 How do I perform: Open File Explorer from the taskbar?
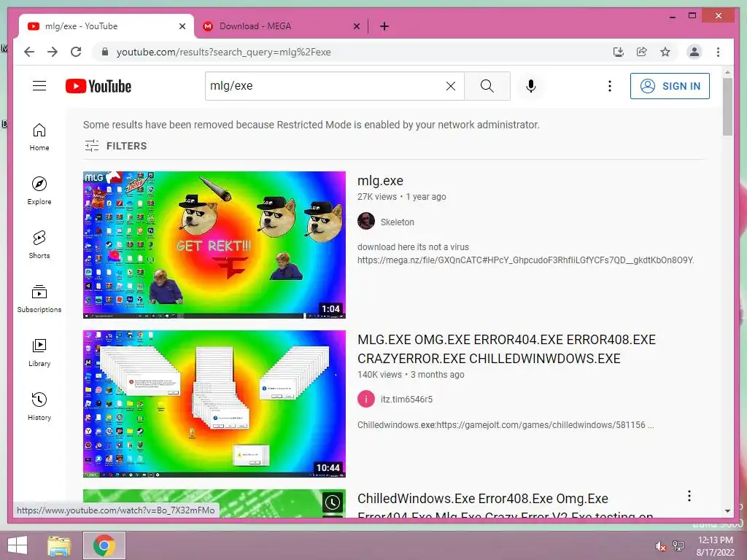click(59, 545)
